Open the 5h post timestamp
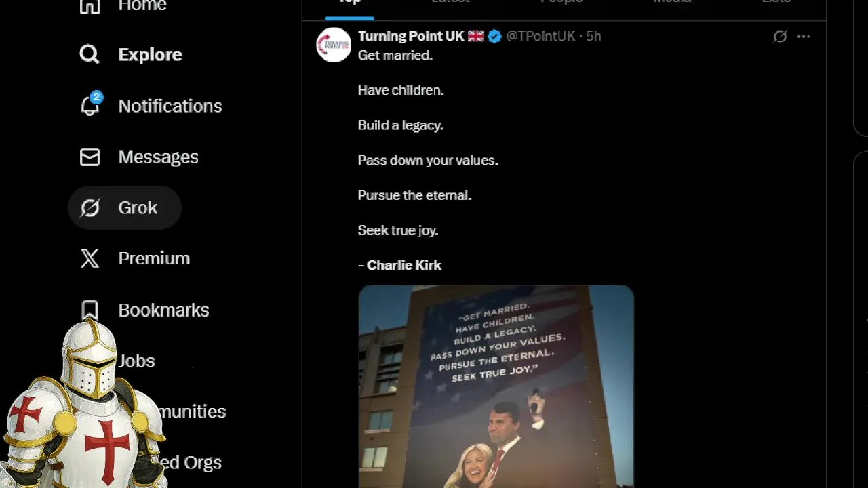This screenshot has width=868, height=488. 593,36
